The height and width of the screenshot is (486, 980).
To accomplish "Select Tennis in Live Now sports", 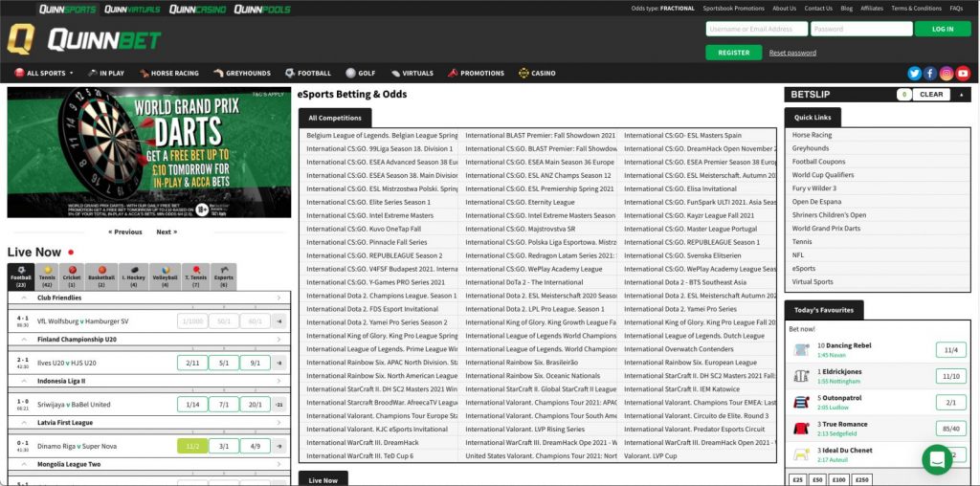I will coord(46,276).
